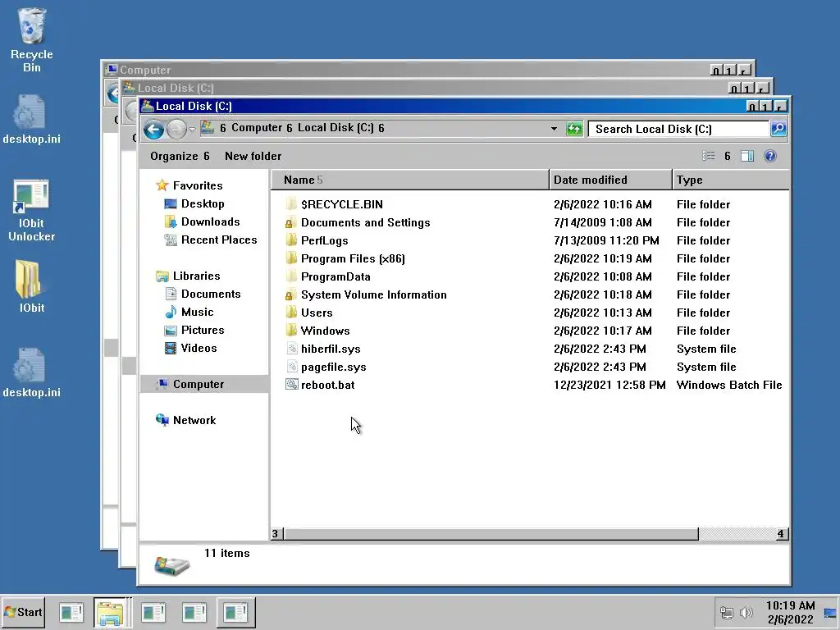Sort by the Date modified column
The image size is (840, 630).
click(x=610, y=180)
